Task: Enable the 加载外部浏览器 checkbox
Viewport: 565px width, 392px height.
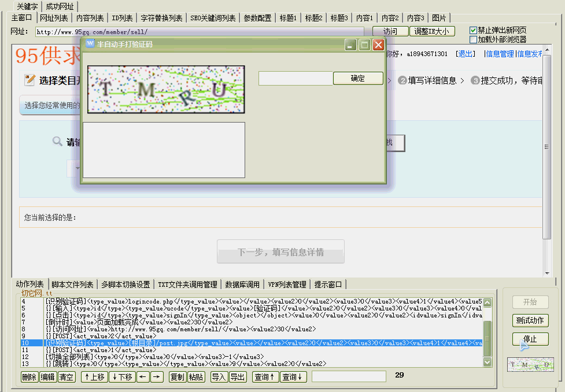Action: tap(473, 39)
